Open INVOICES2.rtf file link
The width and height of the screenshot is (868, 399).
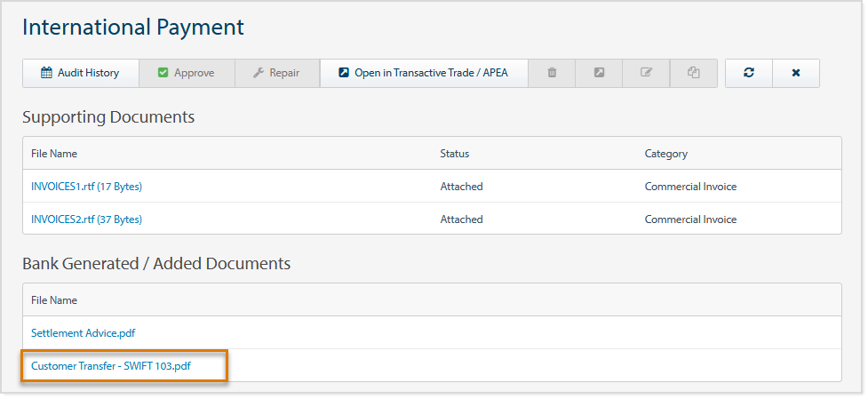pyautogui.click(x=86, y=219)
